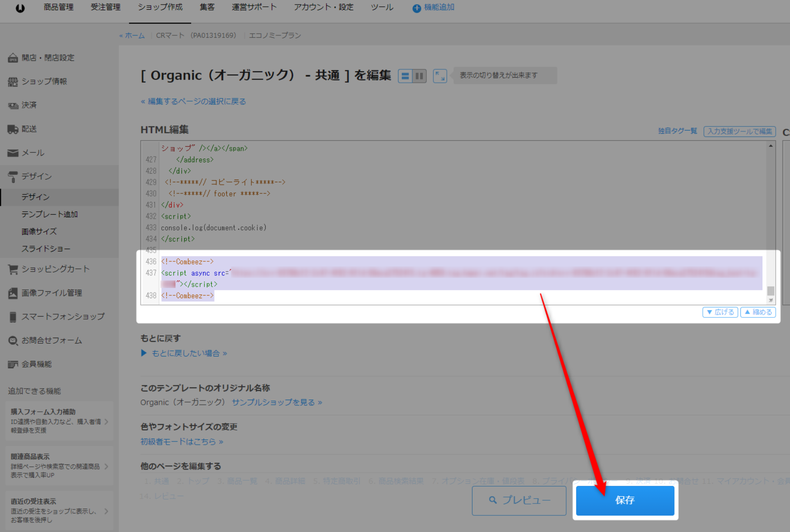Select テンプレート追加 in the sidebar

[x=50, y=215]
